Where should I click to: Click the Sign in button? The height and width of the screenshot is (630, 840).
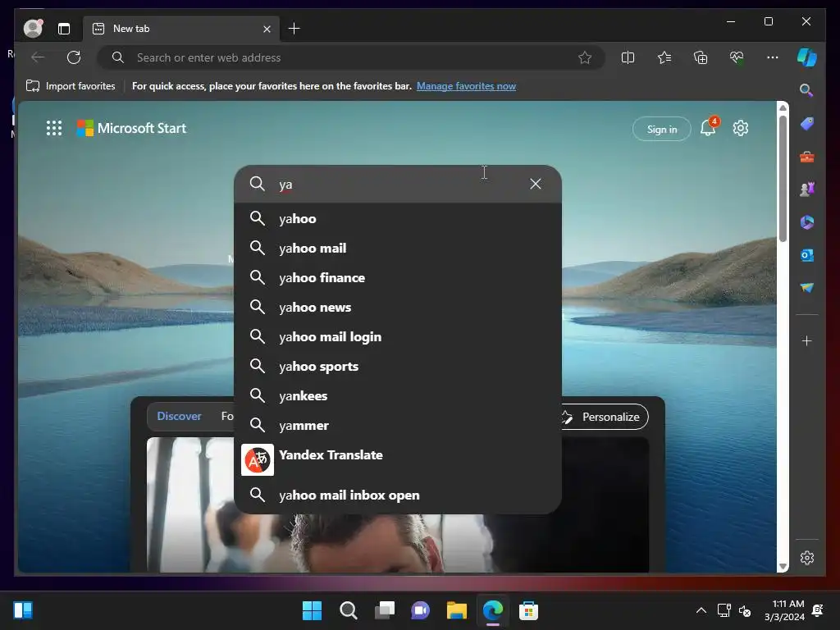tap(662, 129)
